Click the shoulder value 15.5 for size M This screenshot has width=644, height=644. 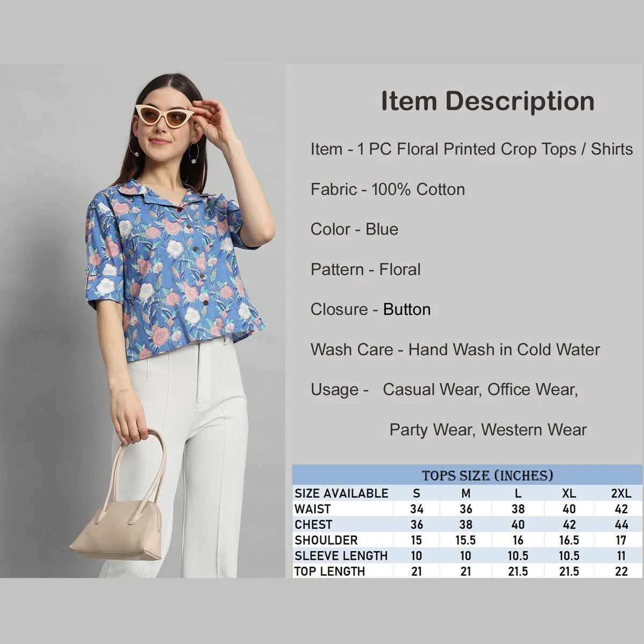466,540
